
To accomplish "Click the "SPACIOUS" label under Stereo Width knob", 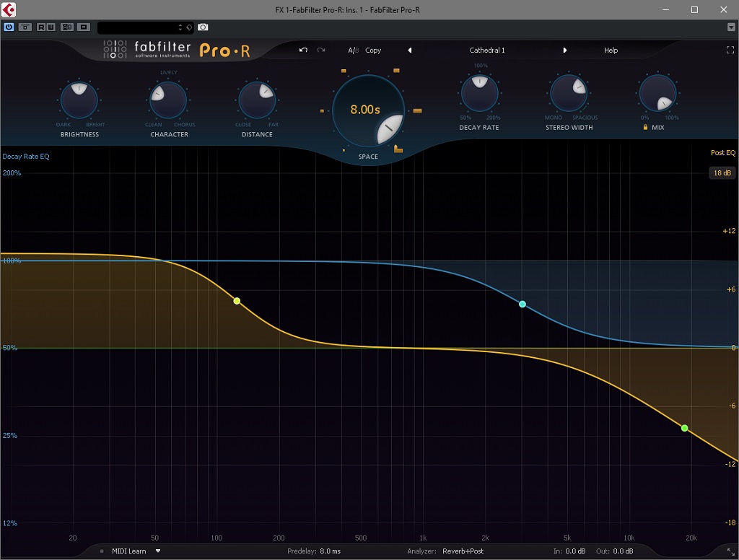I will [x=585, y=118].
